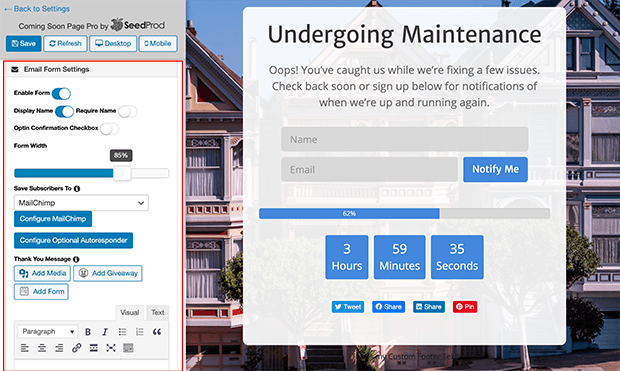Align text left in the editor
This screenshot has height=371, width=620.
tap(25, 348)
